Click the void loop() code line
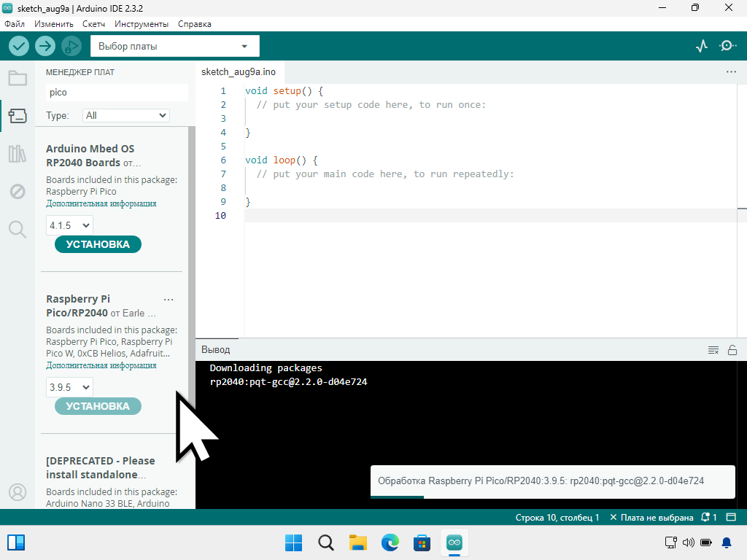 (281, 160)
